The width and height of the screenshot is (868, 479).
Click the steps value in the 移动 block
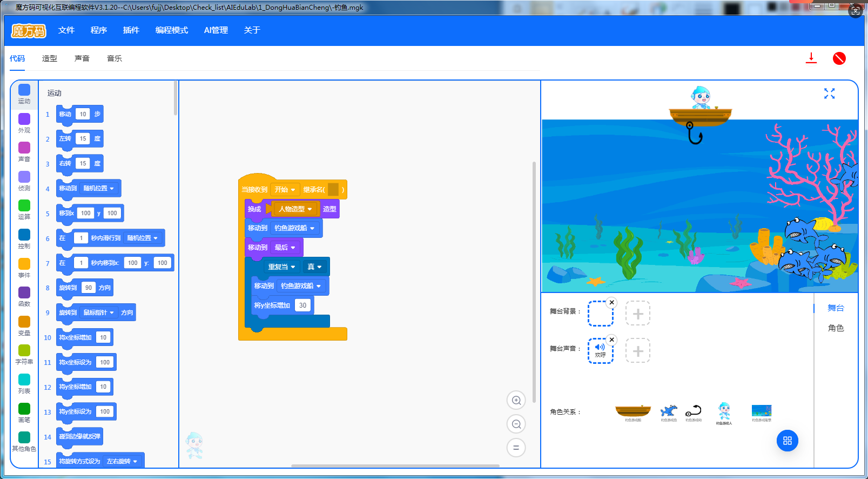83,114
